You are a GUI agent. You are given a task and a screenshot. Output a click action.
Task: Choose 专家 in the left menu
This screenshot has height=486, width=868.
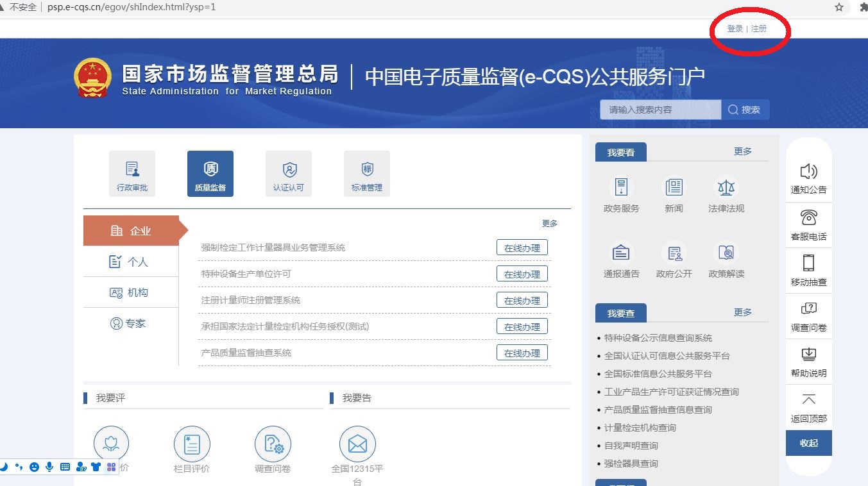coord(130,323)
